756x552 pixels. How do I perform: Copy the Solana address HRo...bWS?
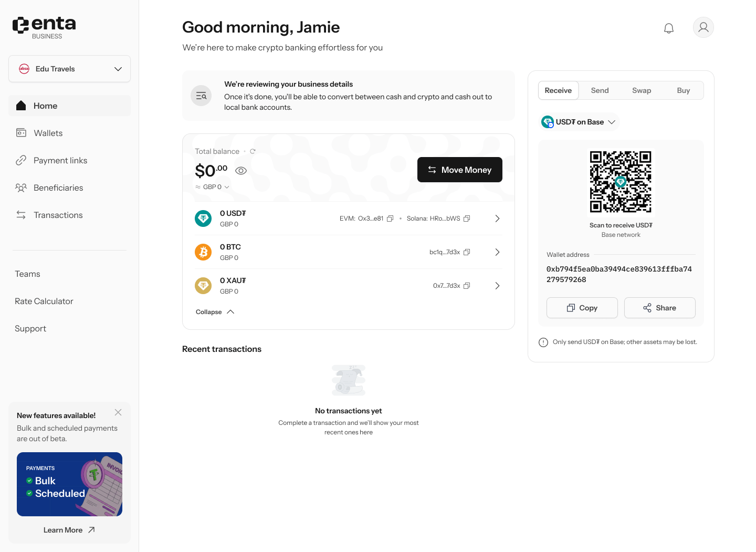[467, 218]
